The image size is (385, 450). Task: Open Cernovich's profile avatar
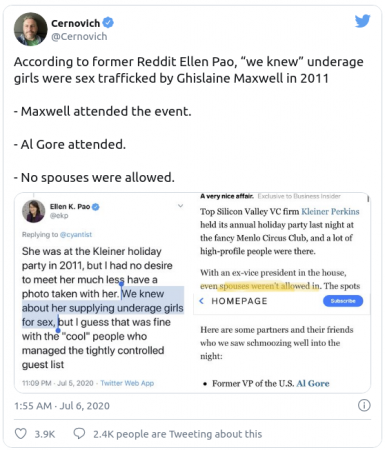30,29
